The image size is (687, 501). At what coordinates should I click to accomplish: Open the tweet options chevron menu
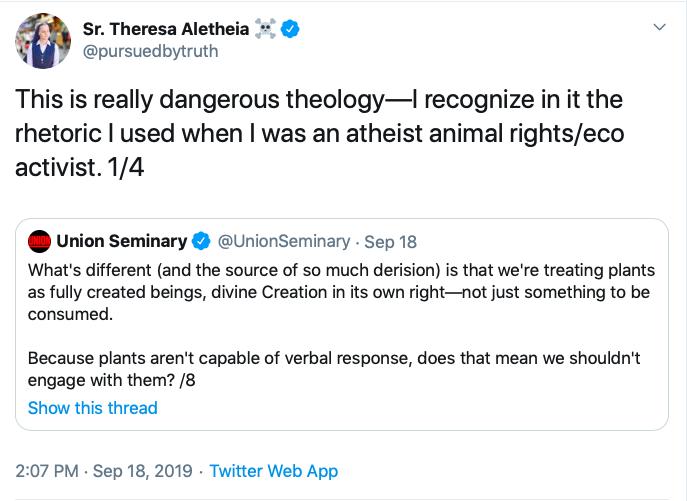click(x=659, y=27)
